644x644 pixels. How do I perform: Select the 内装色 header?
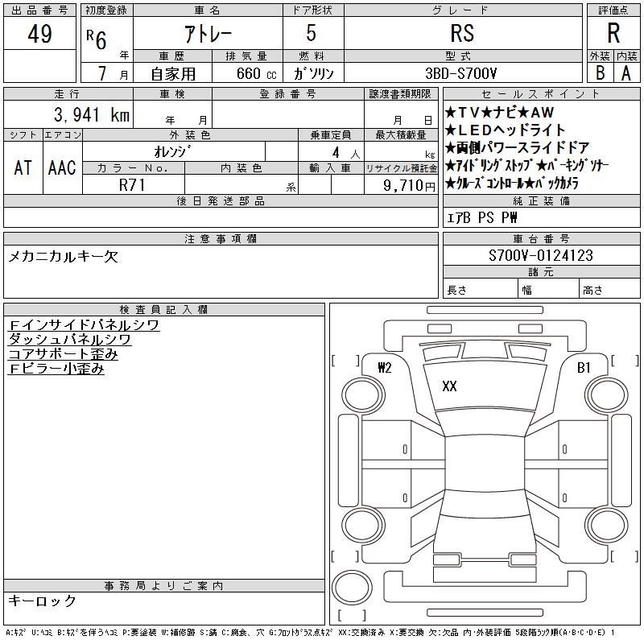[241, 168]
